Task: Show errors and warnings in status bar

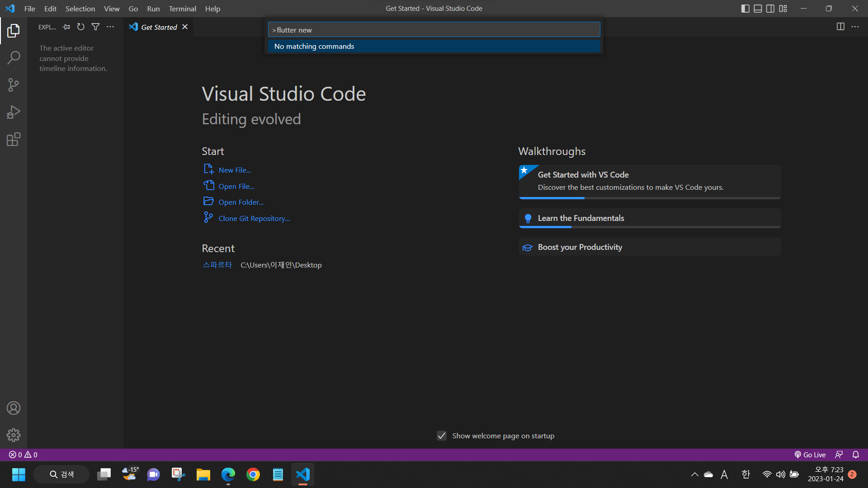Action: click(x=23, y=455)
